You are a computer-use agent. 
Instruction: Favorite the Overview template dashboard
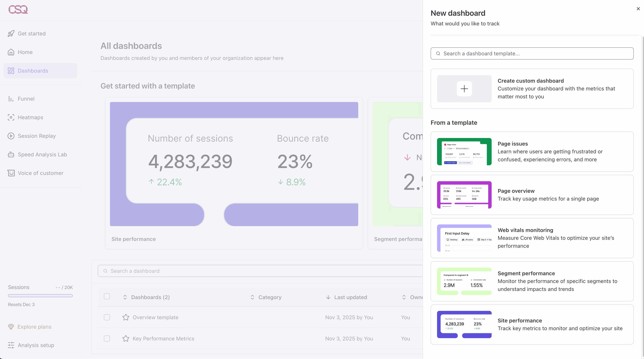point(126,317)
